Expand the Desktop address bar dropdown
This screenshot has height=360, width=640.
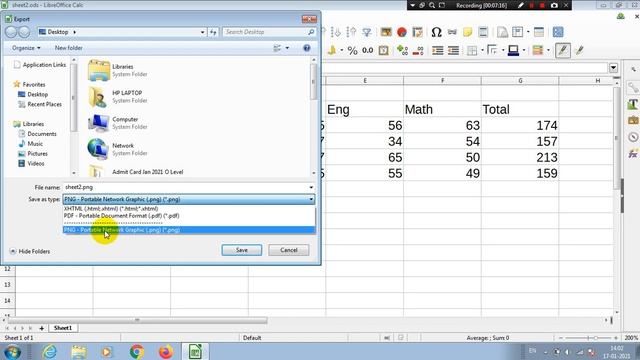tap(202, 32)
